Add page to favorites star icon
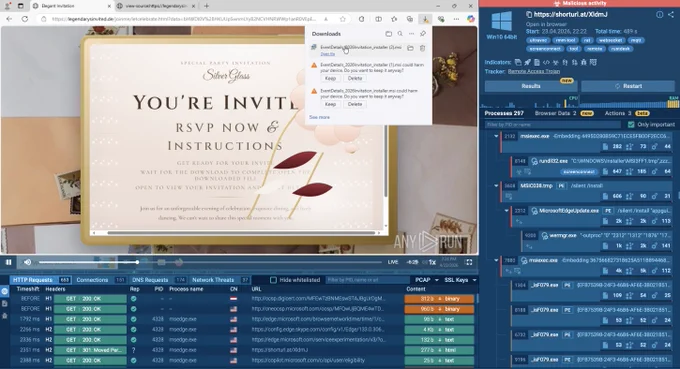Viewport: 680px width, 369px height. pos(343,19)
